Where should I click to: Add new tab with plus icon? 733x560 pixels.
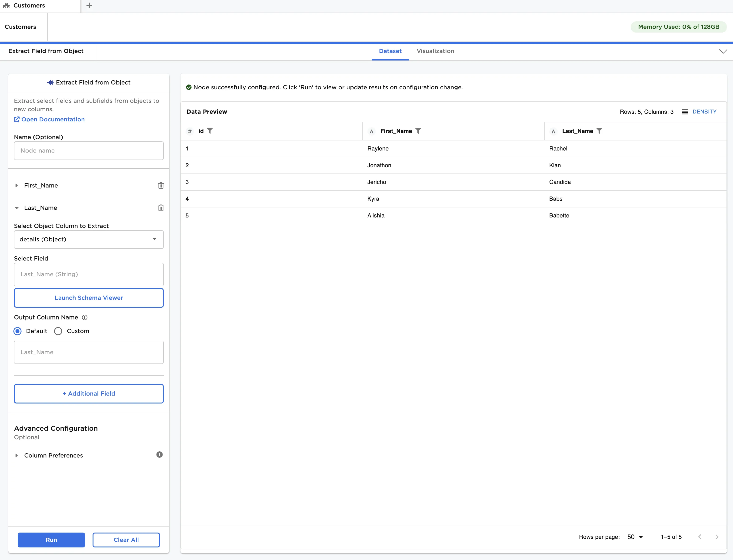click(x=89, y=5)
